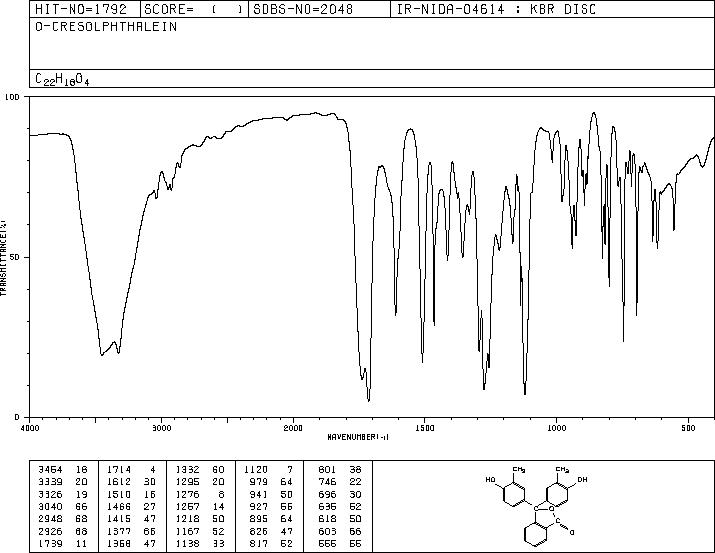Click the 1714 peak table entry
Image resolution: width=715 pixels, height=553 pixels.
pyautogui.click(x=119, y=470)
